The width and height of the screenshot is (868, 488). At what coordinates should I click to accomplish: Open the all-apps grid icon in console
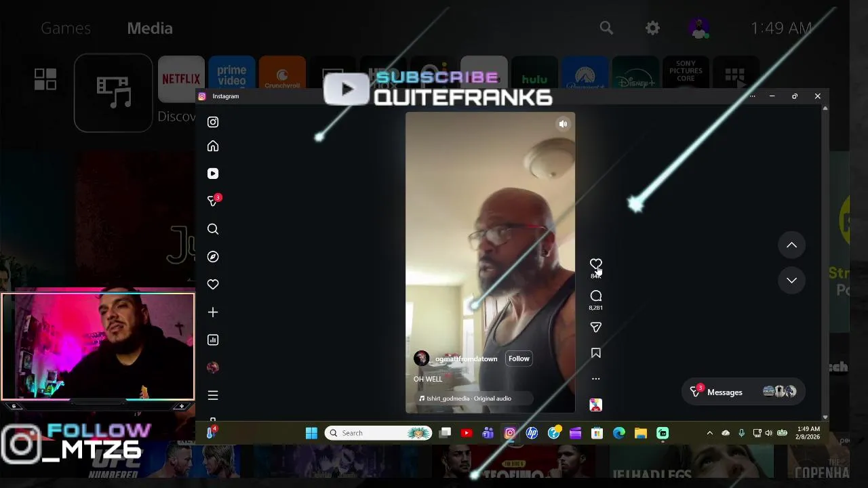click(x=45, y=79)
